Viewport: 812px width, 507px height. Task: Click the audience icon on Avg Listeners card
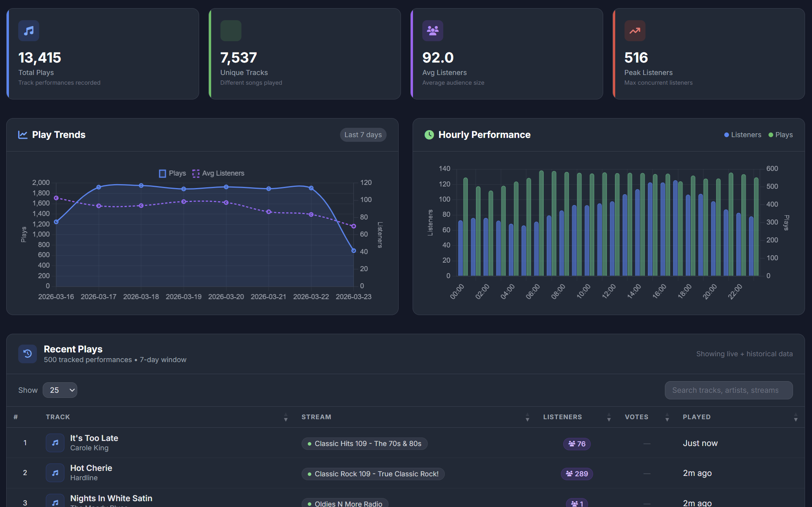(x=433, y=31)
